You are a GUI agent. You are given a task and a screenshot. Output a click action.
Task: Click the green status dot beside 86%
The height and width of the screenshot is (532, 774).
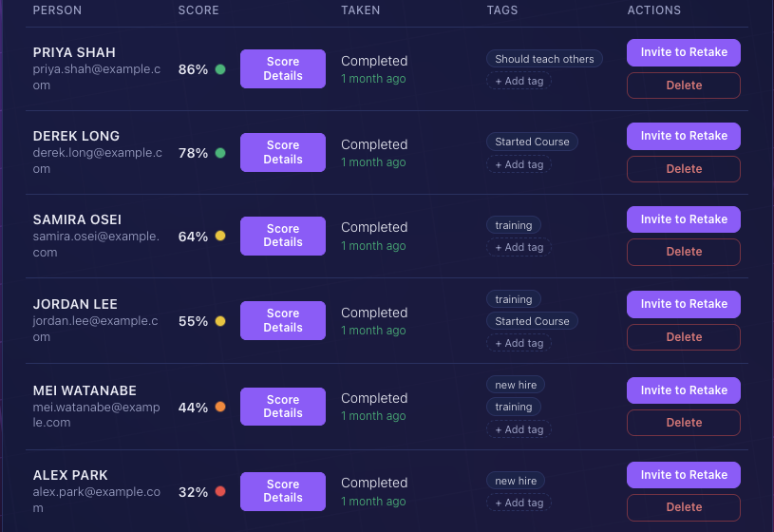220,69
